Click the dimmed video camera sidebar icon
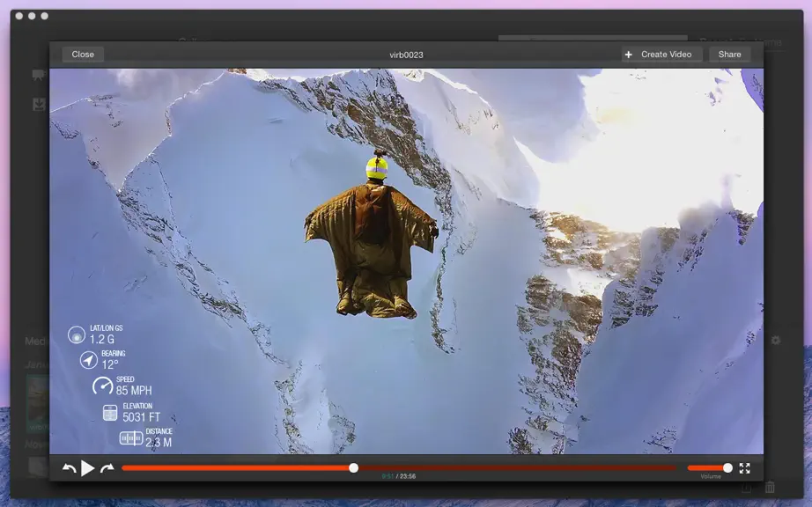This screenshot has width=812, height=507. 39,75
